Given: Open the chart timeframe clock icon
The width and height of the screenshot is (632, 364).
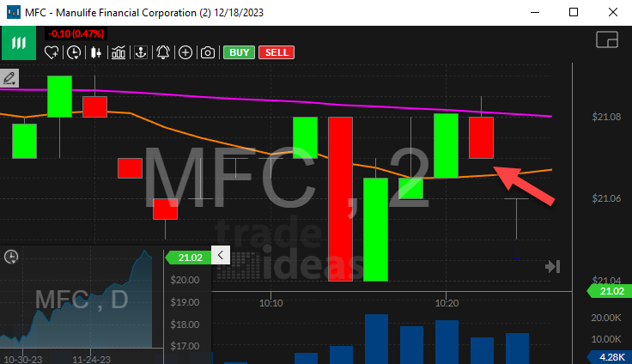Looking at the screenshot, I should [74, 52].
